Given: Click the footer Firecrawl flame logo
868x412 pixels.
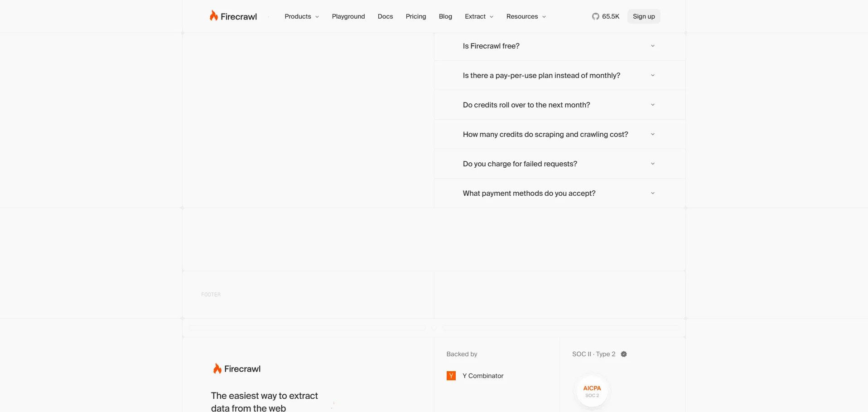Looking at the screenshot, I should [217, 368].
